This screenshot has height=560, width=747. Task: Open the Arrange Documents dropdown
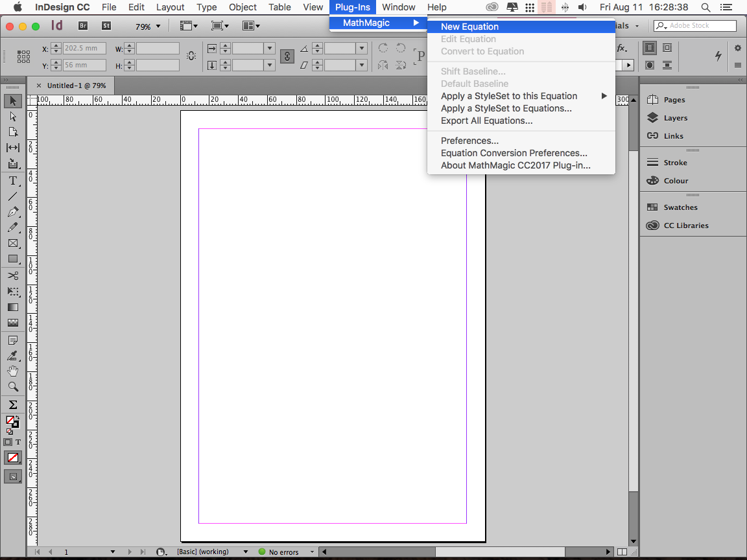(251, 26)
